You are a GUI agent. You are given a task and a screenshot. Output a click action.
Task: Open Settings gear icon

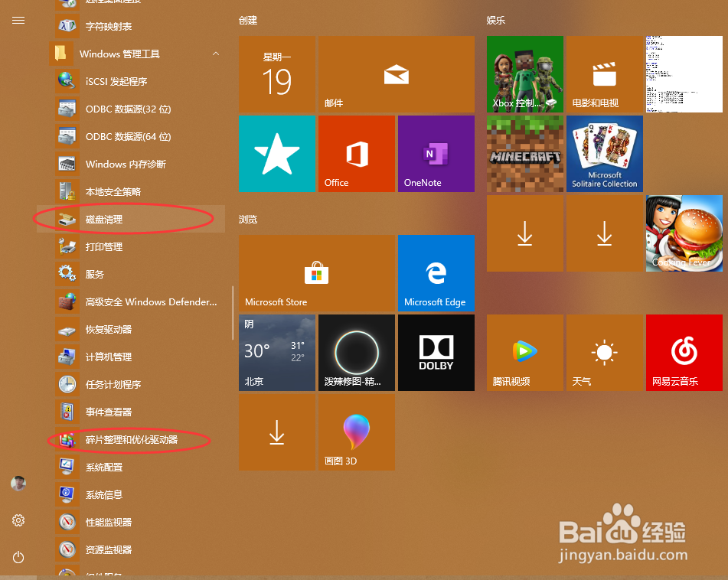18,520
